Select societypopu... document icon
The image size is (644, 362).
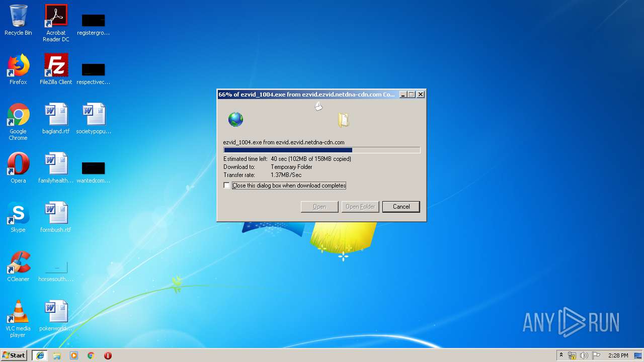pyautogui.click(x=94, y=119)
